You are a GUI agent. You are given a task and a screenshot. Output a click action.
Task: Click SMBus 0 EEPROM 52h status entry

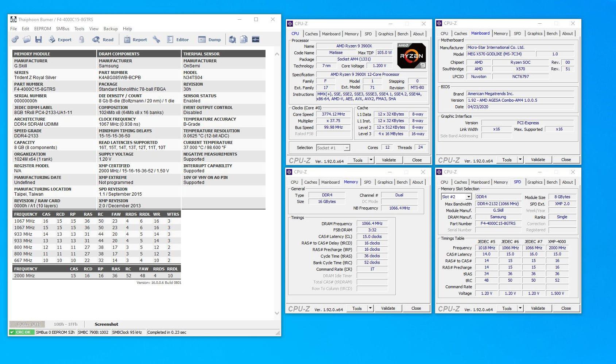tap(55, 332)
